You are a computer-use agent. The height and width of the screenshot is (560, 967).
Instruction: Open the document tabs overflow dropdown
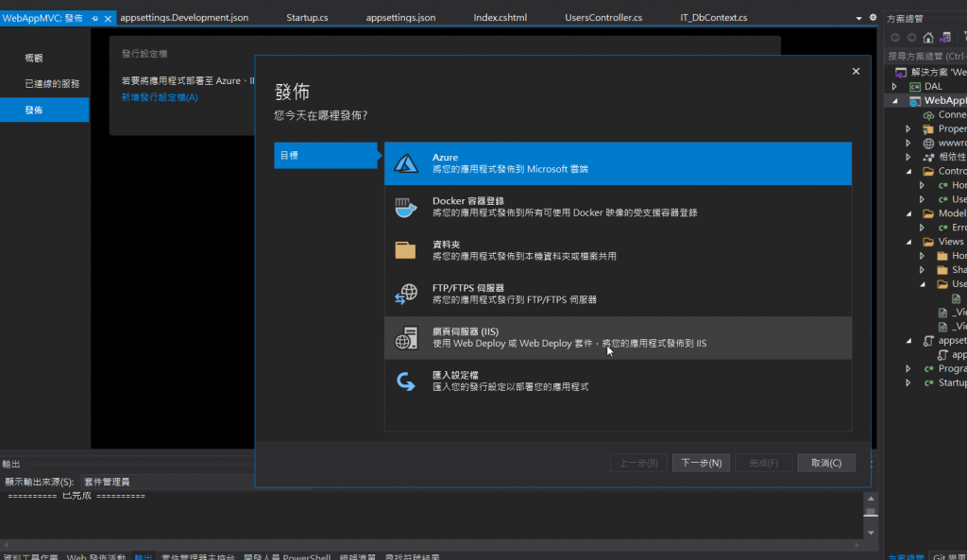coord(858,19)
